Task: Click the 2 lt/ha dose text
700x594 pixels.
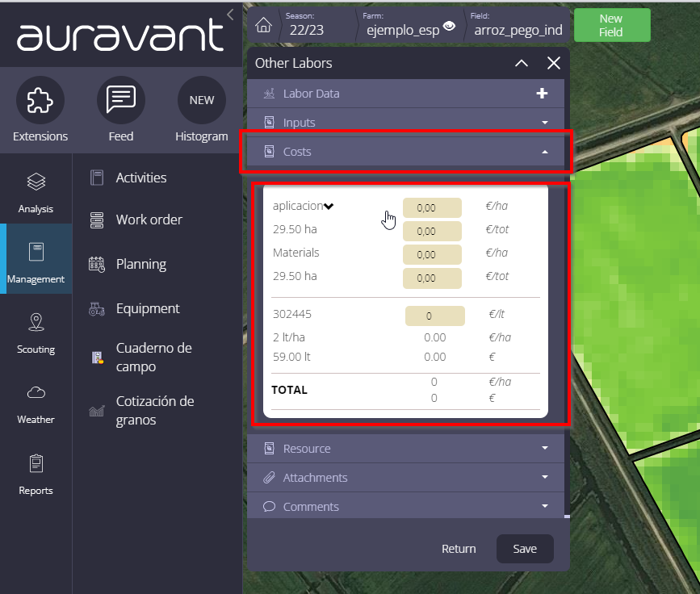Action: point(289,337)
